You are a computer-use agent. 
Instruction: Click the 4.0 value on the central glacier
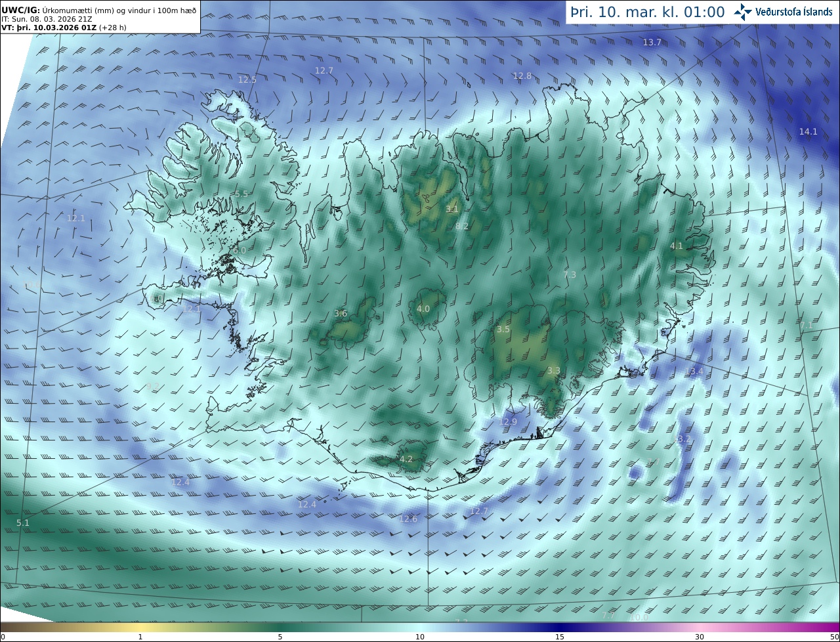423,309
